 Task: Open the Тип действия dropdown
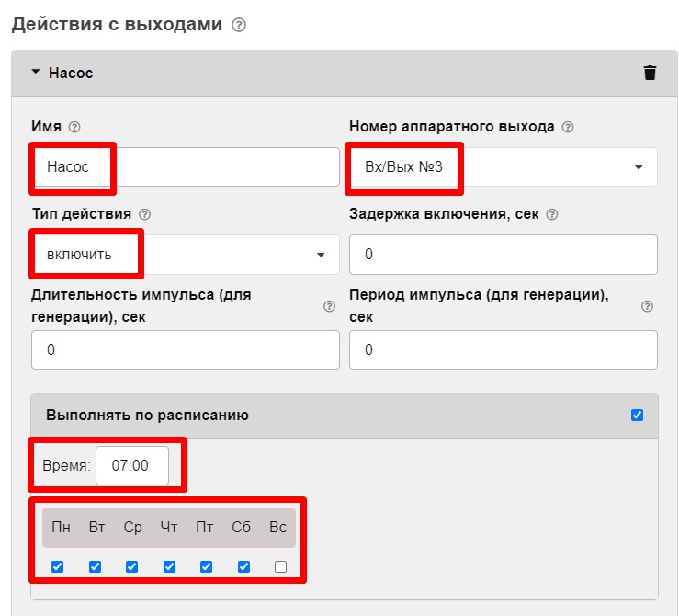tap(185, 255)
